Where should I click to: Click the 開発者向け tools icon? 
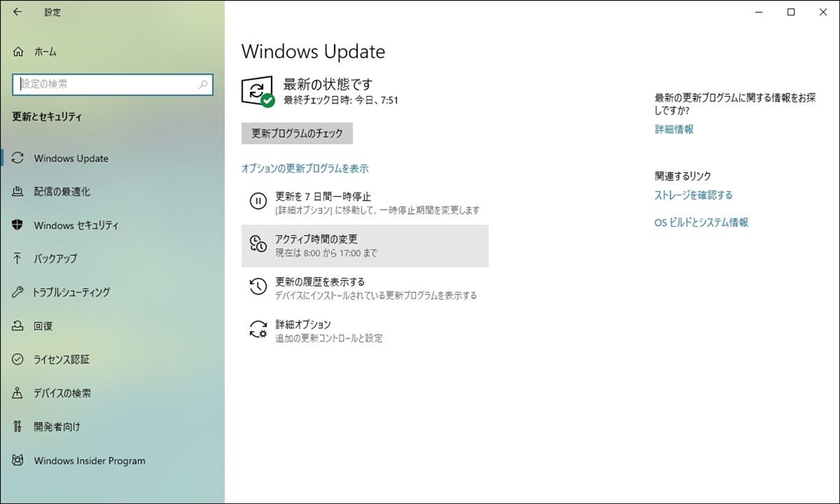coord(18,426)
